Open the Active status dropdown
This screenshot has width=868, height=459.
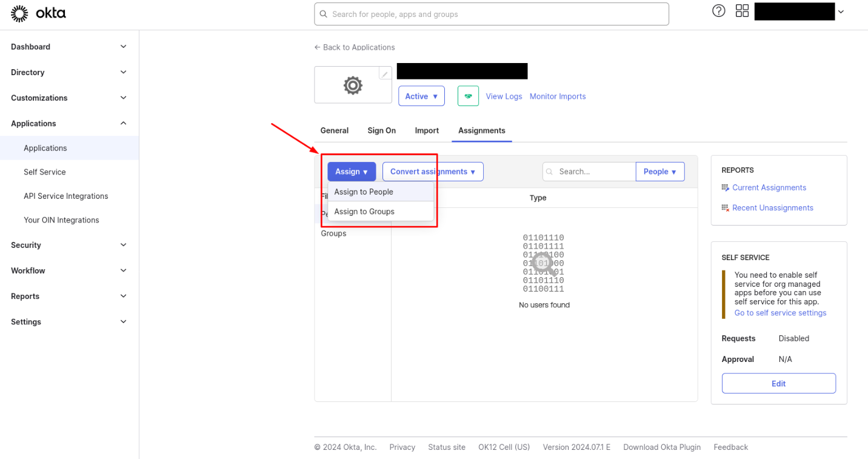pyautogui.click(x=421, y=96)
